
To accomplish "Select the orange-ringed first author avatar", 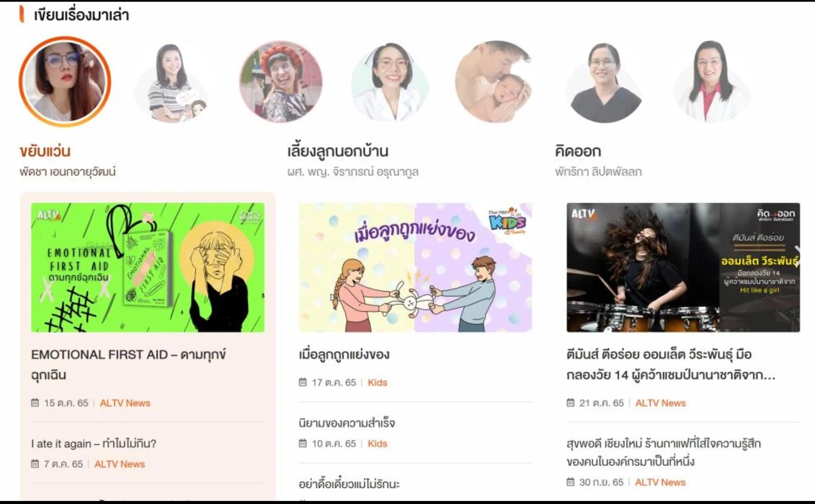I will pos(65,81).
